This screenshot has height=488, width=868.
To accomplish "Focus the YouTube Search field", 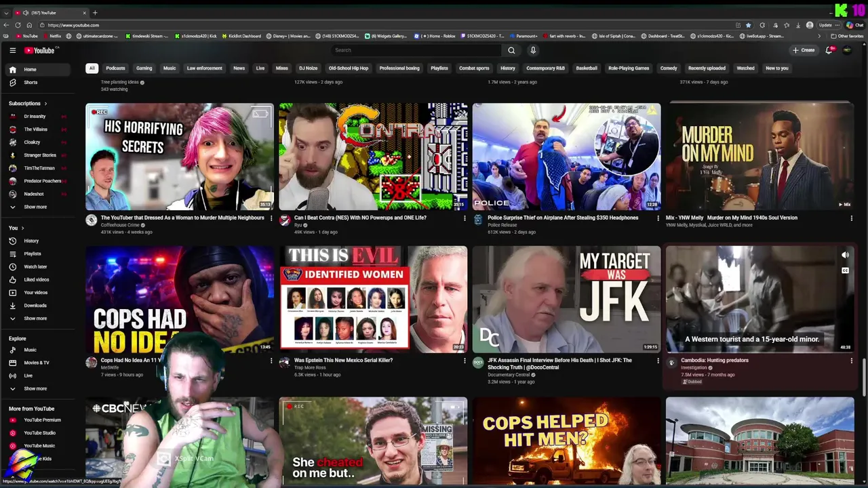I will (417, 50).
